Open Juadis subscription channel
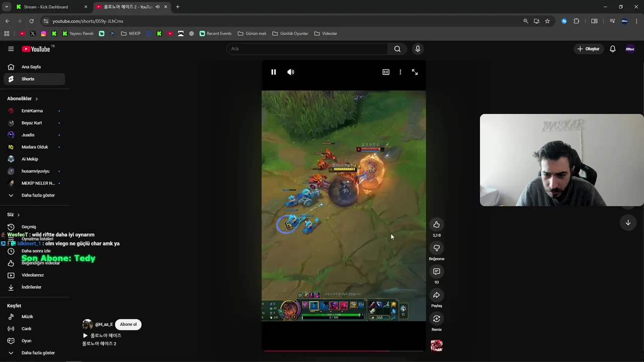The width and height of the screenshot is (644, 362). pyautogui.click(x=34, y=135)
